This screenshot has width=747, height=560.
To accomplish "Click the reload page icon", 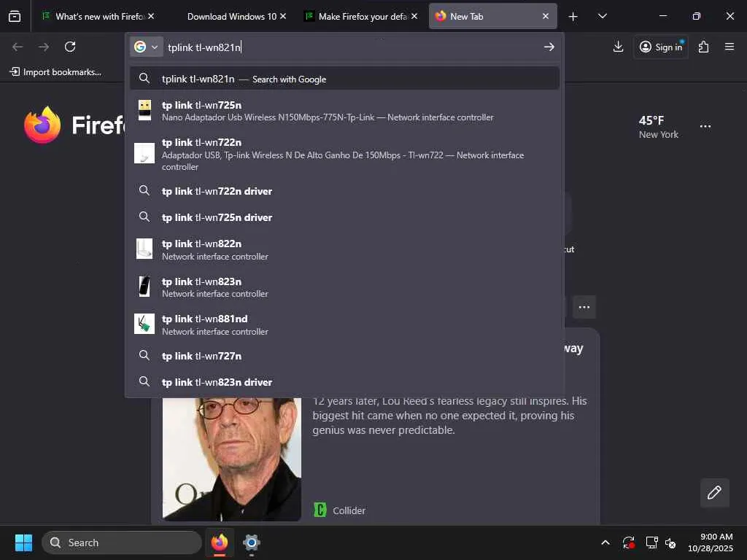I will 70,47.
